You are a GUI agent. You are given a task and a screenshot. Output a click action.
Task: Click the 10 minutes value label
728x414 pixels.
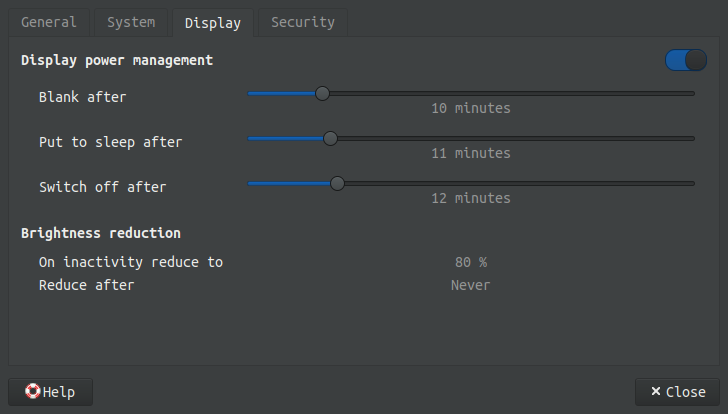tap(470, 108)
